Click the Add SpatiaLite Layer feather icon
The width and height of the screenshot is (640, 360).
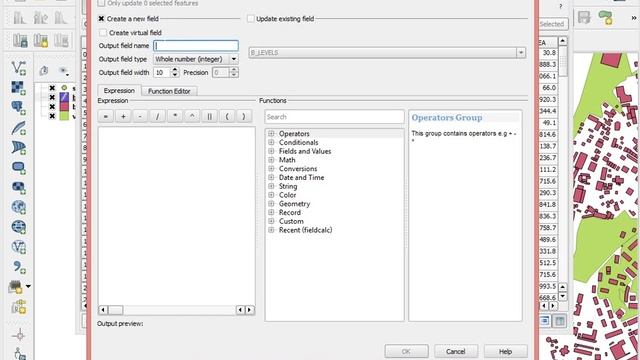click(19, 128)
